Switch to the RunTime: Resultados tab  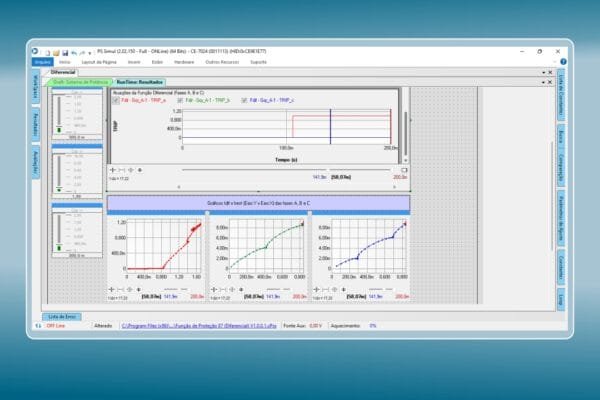[138, 82]
